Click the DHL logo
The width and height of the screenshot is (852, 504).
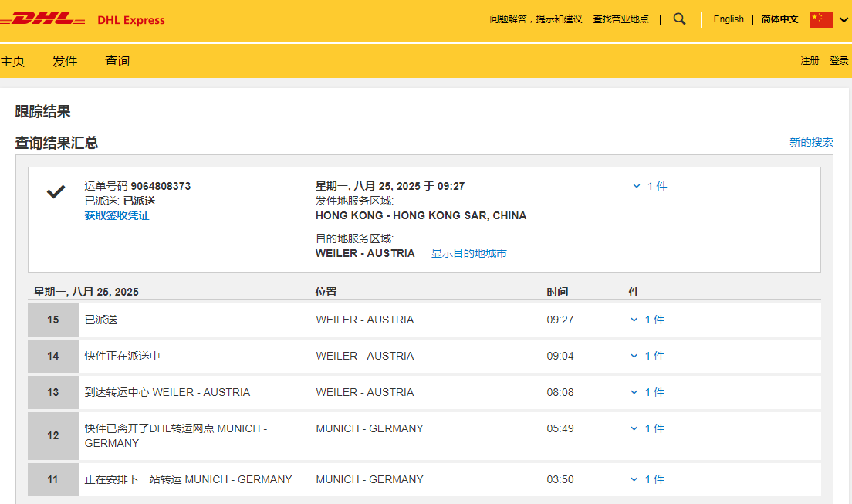coord(42,19)
